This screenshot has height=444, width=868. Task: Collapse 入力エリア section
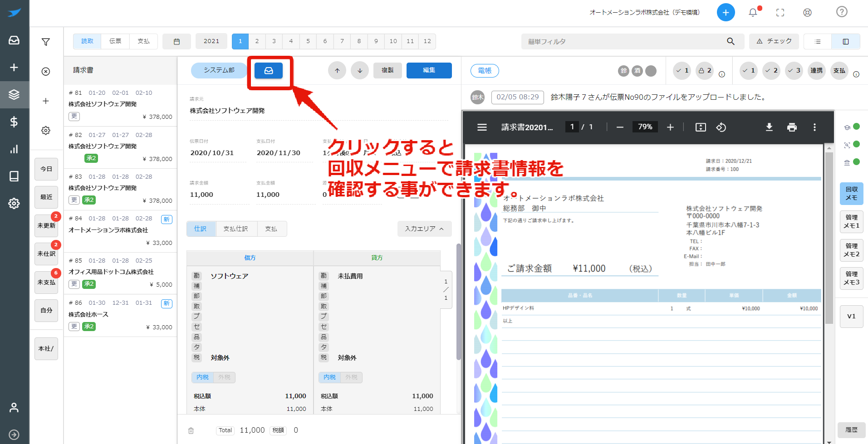[424, 229]
